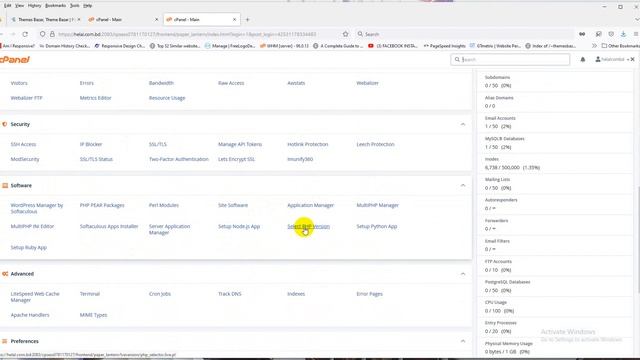Open PageSpeed Insights bookmark
Viewport: 640px width, 360px height.
(444, 46)
